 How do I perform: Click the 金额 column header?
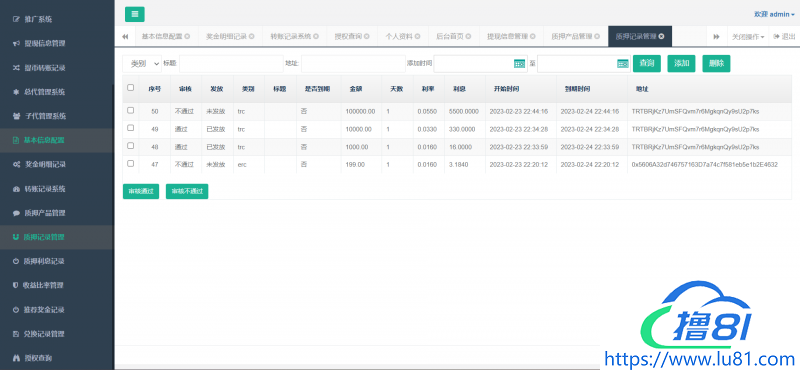click(x=356, y=89)
